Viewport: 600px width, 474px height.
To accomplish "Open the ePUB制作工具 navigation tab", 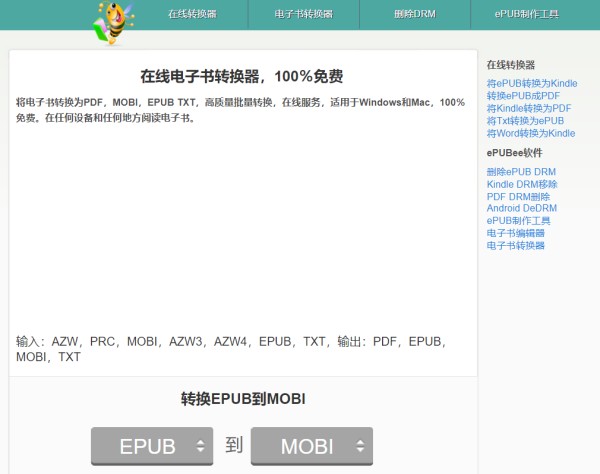I will pos(527,14).
